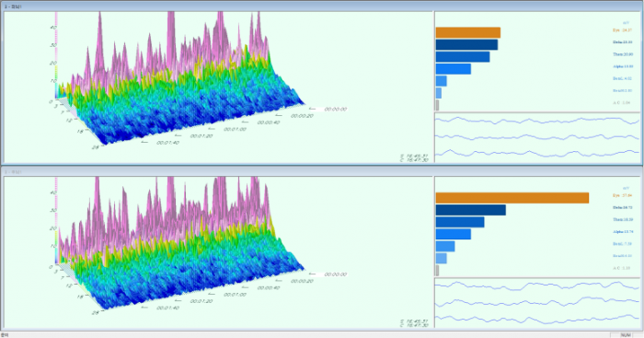Click the Delta value label in upper window
This screenshot has height=338, width=644.
[x=622, y=42]
